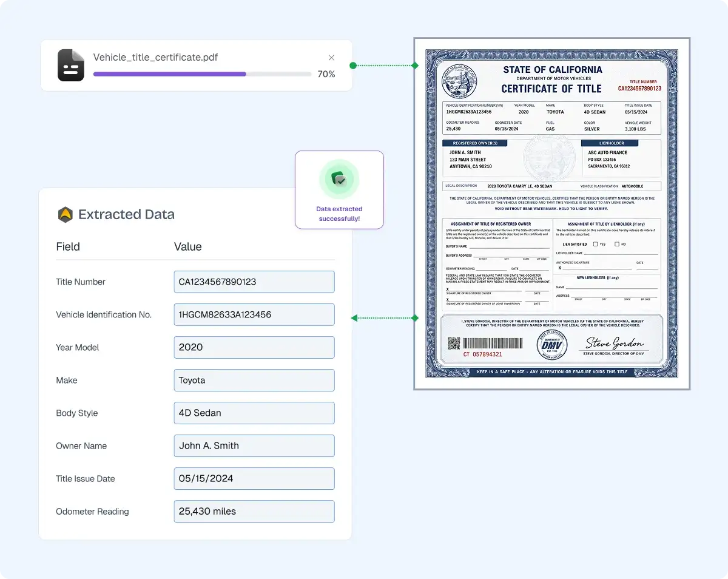Click the QR code on the certificate
The image size is (728, 579).
454,343
